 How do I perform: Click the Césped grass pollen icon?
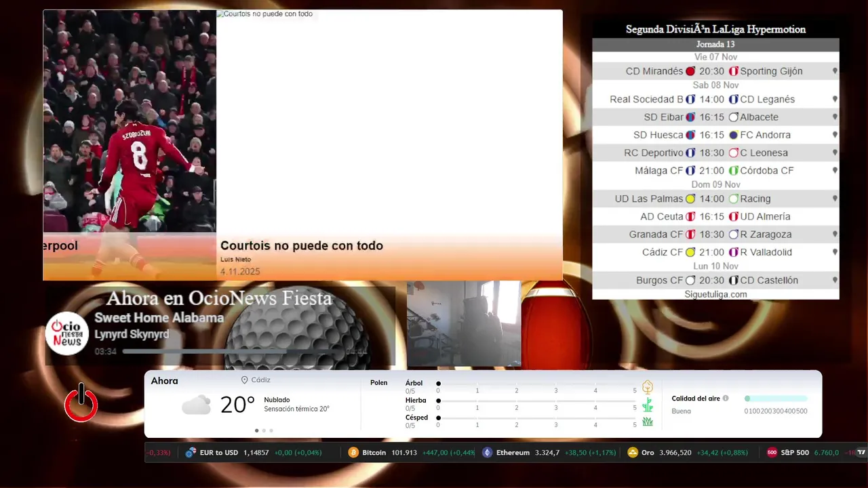coord(648,422)
